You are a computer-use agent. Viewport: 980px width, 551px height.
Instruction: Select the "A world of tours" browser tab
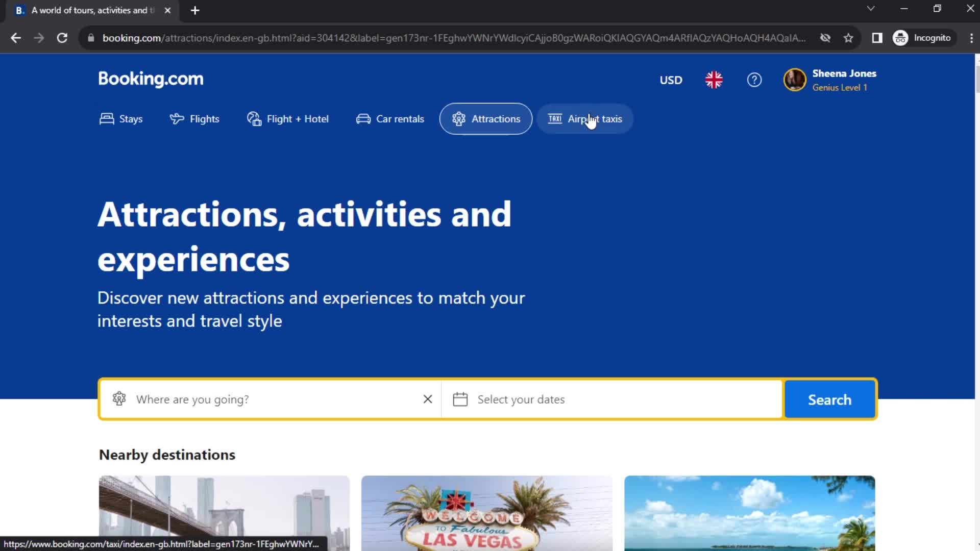click(x=92, y=10)
